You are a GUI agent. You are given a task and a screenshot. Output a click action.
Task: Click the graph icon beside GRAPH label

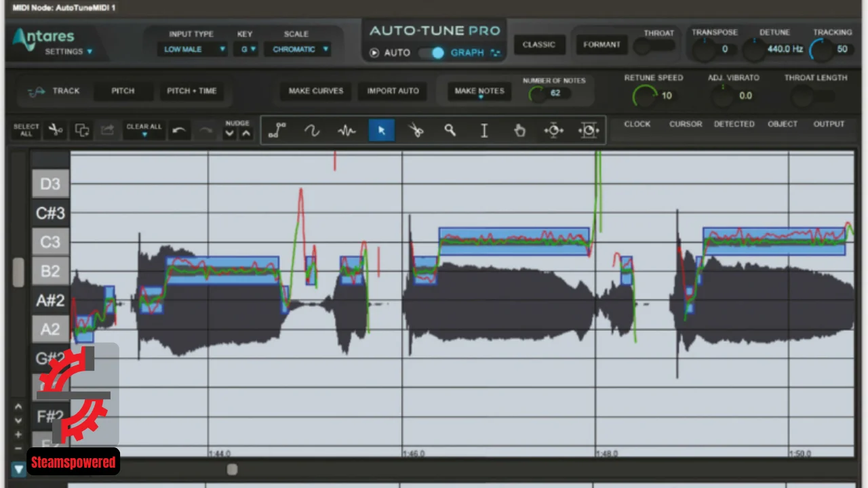496,53
